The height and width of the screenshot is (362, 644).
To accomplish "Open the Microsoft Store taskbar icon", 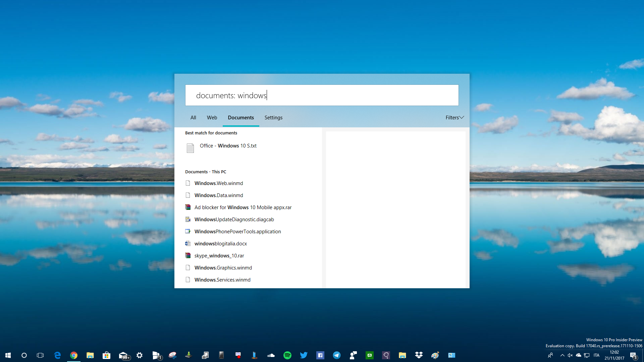I will 107,355.
